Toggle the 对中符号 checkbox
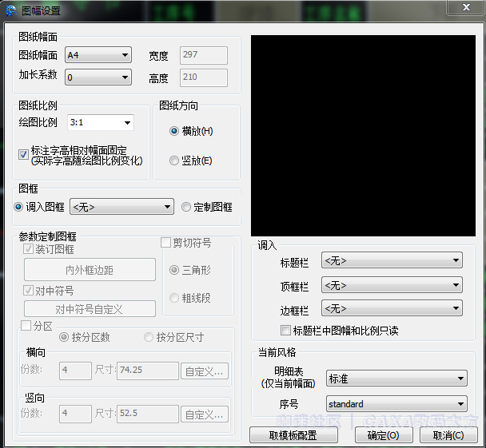Screen dimensions: 486x448 (29, 291)
